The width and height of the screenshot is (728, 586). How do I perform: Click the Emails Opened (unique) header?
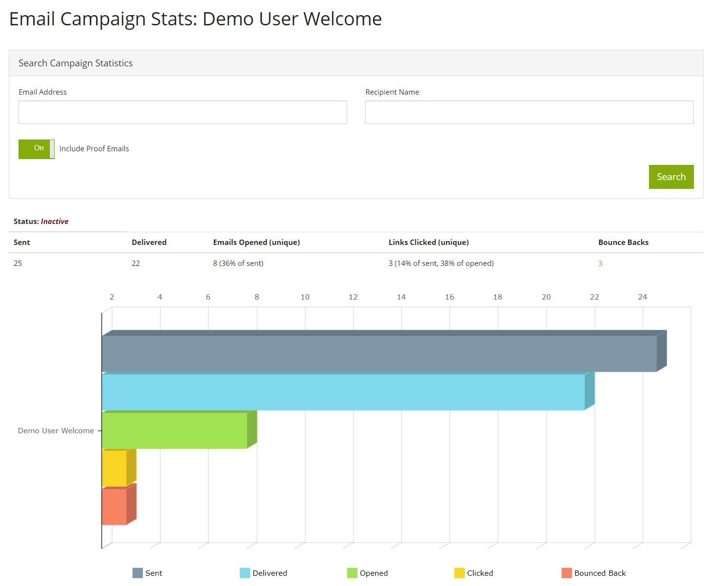[256, 242]
